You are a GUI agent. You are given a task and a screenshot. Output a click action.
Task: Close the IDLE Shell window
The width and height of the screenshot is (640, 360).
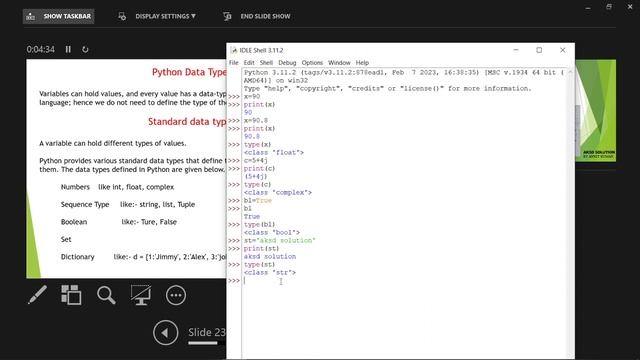click(562, 50)
